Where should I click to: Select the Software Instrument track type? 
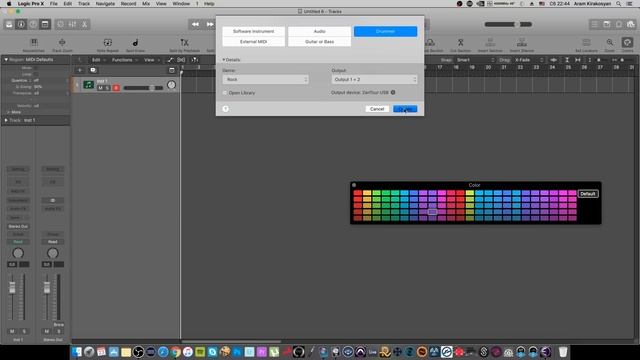253,31
